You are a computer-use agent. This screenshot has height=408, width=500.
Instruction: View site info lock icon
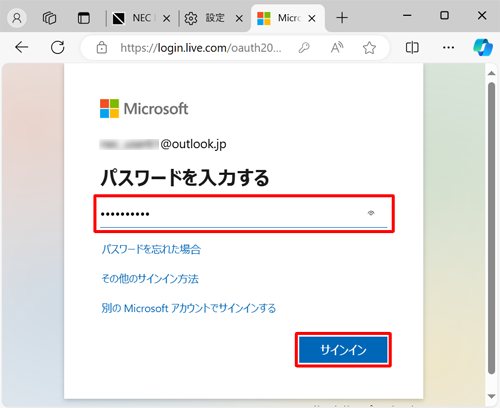click(x=102, y=48)
